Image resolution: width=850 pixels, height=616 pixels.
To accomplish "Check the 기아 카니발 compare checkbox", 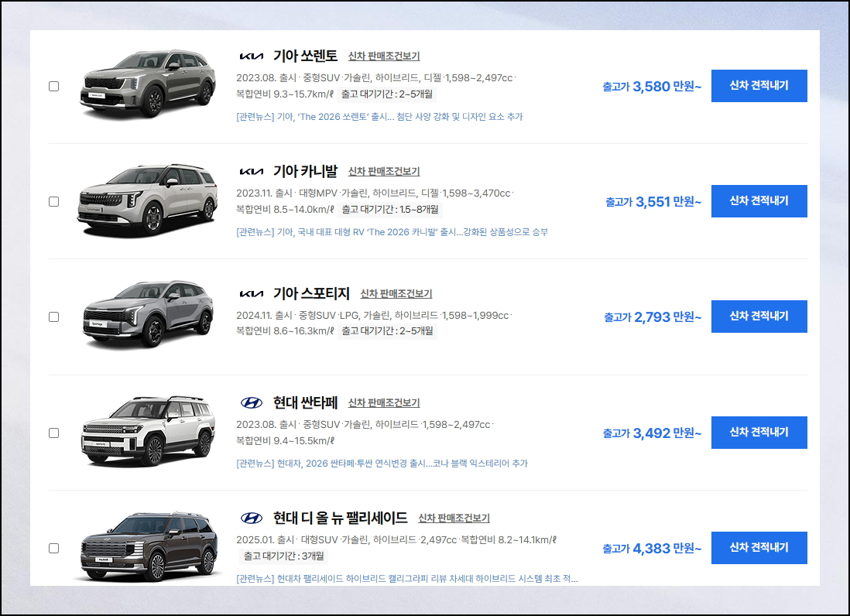I will pyautogui.click(x=53, y=201).
